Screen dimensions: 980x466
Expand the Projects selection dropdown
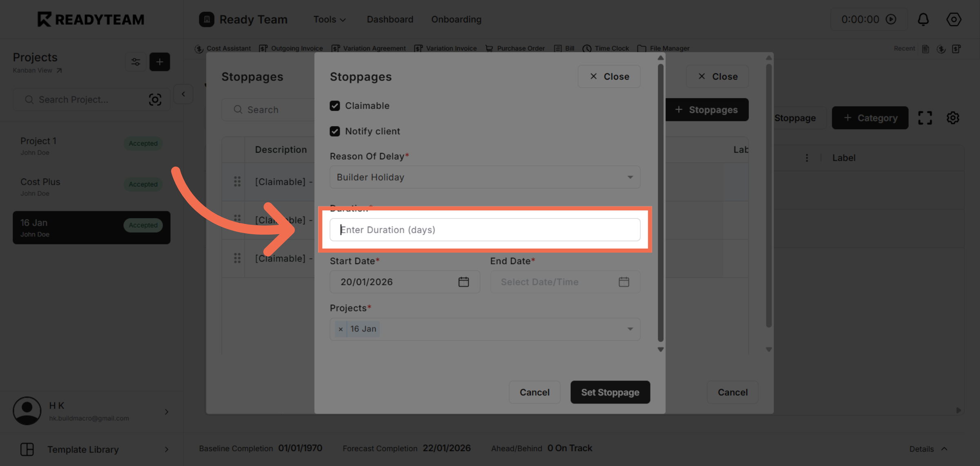630,329
